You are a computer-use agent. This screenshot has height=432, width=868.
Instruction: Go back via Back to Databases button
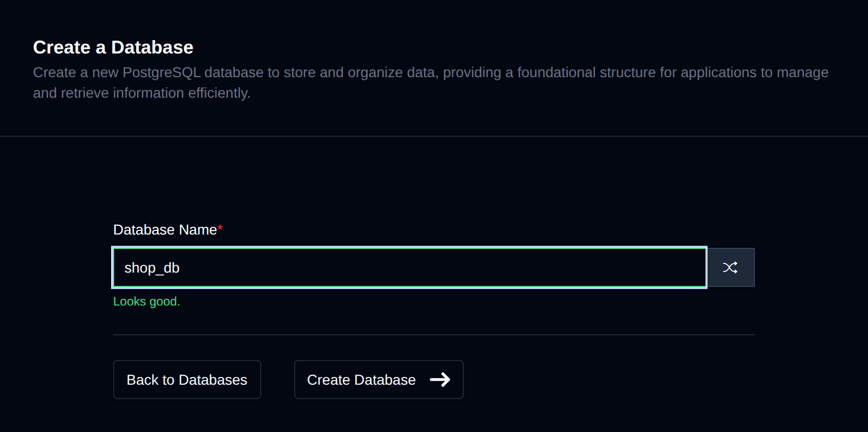pos(187,380)
